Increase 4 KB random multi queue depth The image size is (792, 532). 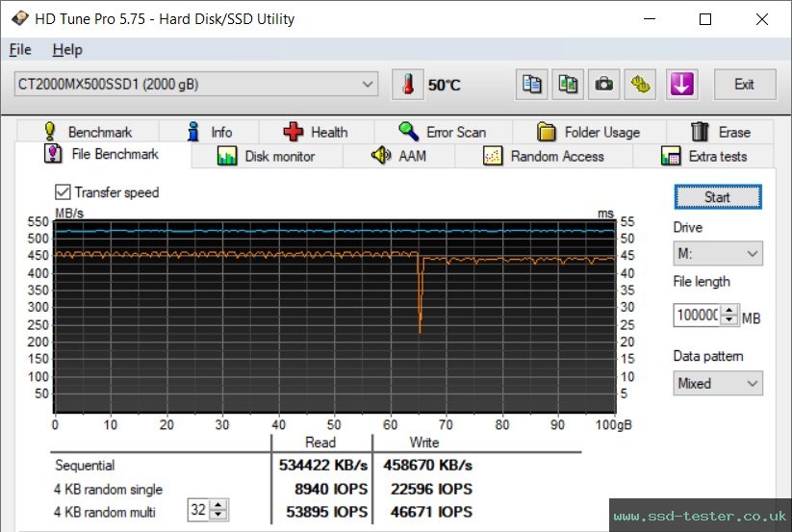click(218, 504)
